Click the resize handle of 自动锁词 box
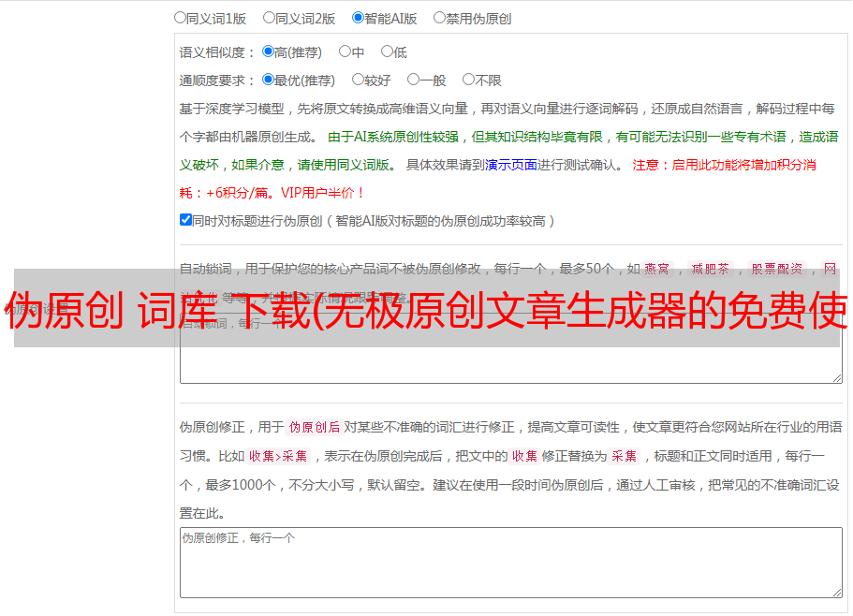Screen dimensions: 853x616 pyautogui.click(x=837, y=378)
